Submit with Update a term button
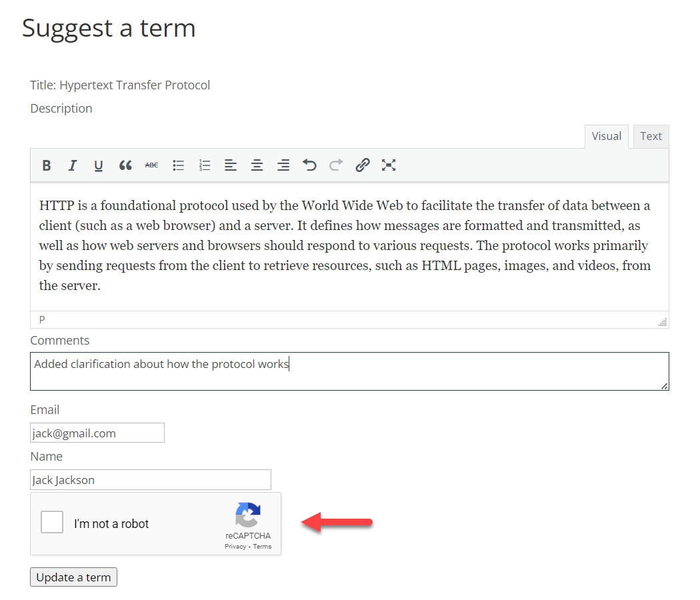 [x=73, y=577]
